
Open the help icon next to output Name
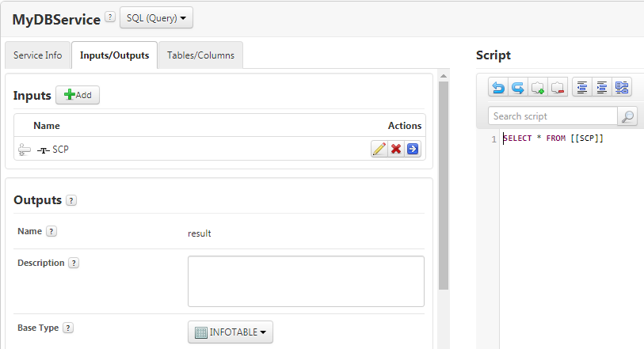click(x=51, y=231)
